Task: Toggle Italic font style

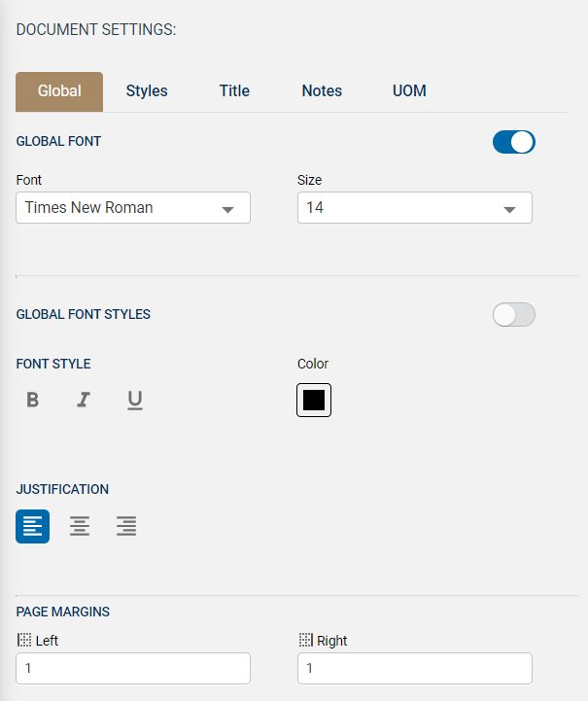Action: click(84, 400)
